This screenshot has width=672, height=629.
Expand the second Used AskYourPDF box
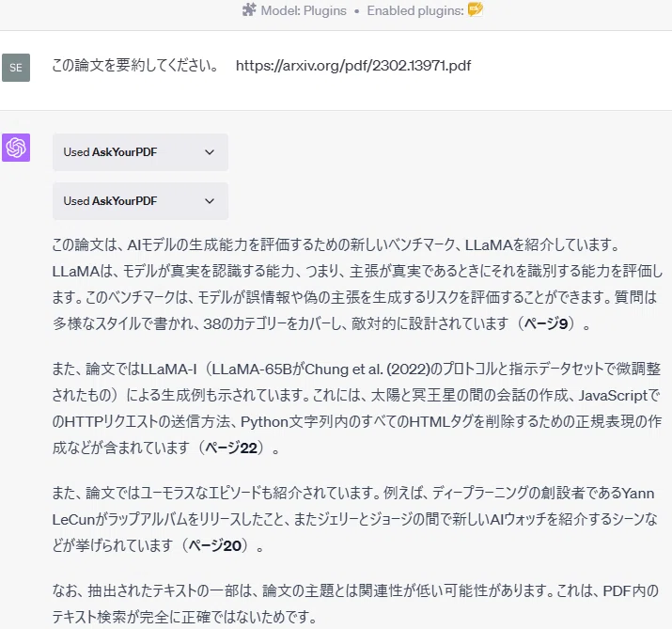[140, 201]
